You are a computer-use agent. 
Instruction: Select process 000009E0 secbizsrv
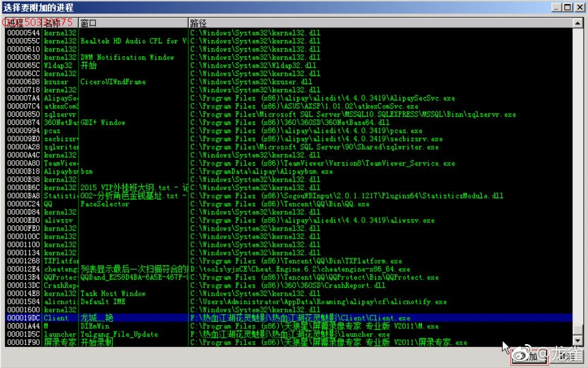[289, 138]
